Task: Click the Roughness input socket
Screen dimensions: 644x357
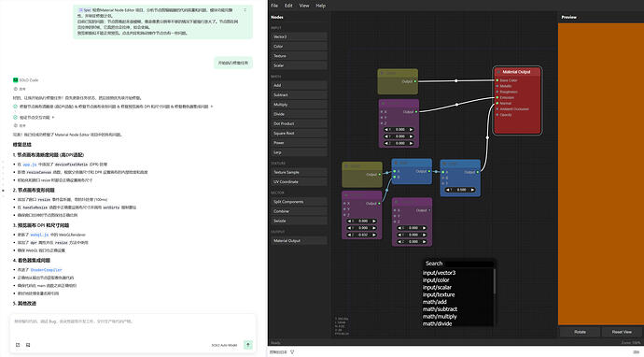Action: (497, 92)
